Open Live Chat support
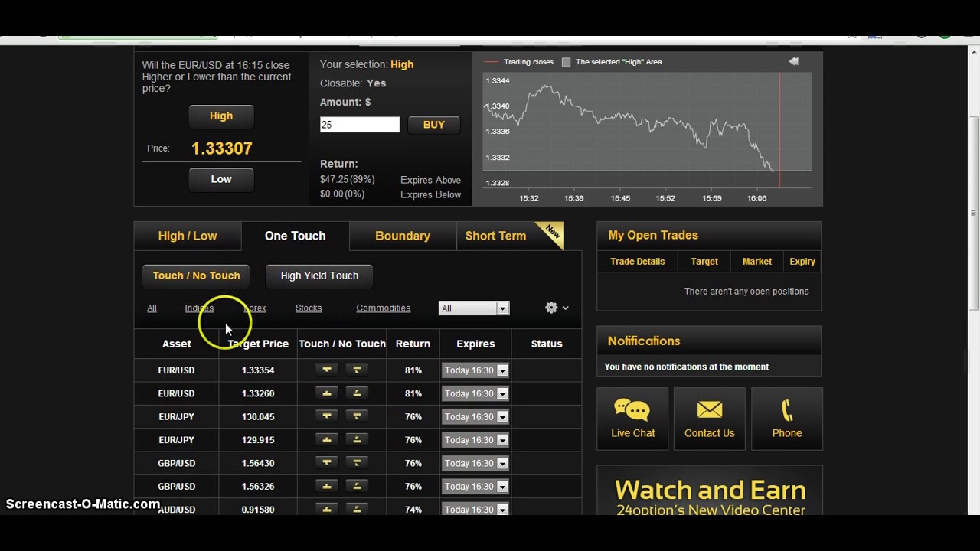Image resolution: width=980 pixels, height=551 pixels. click(632, 419)
